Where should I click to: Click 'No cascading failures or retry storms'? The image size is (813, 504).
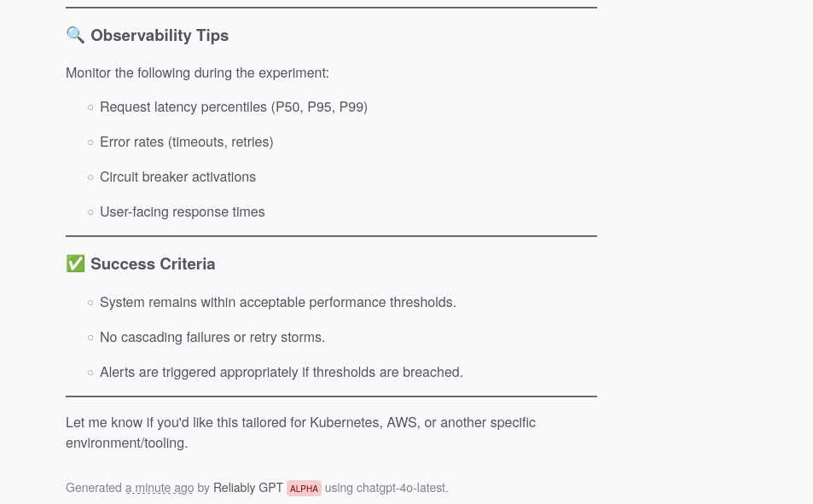212,337
